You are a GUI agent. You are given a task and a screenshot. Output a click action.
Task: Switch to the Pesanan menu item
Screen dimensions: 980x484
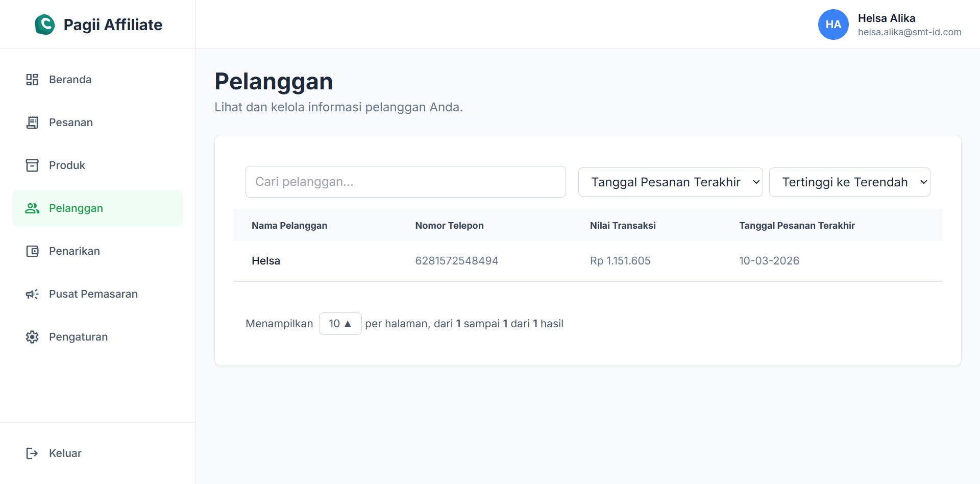coord(70,122)
